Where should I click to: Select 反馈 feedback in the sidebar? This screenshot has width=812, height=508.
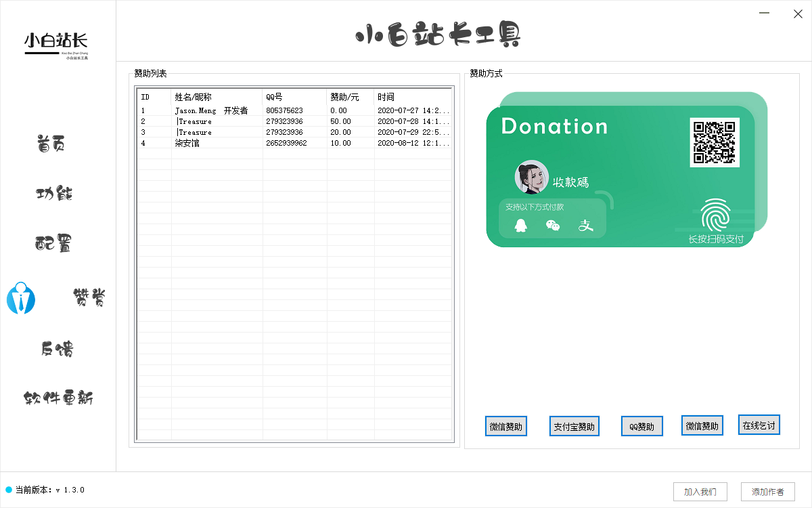[57, 349]
